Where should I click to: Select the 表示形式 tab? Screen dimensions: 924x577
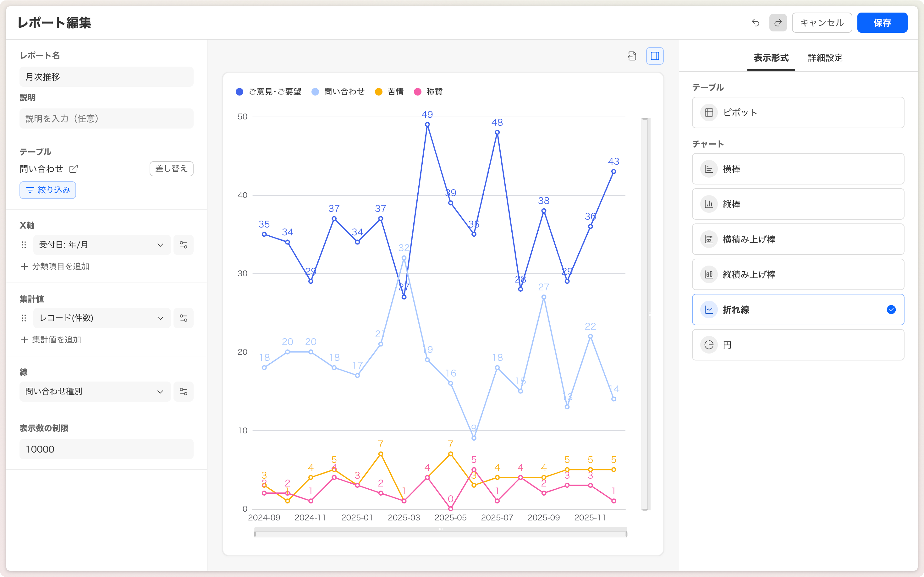click(771, 58)
